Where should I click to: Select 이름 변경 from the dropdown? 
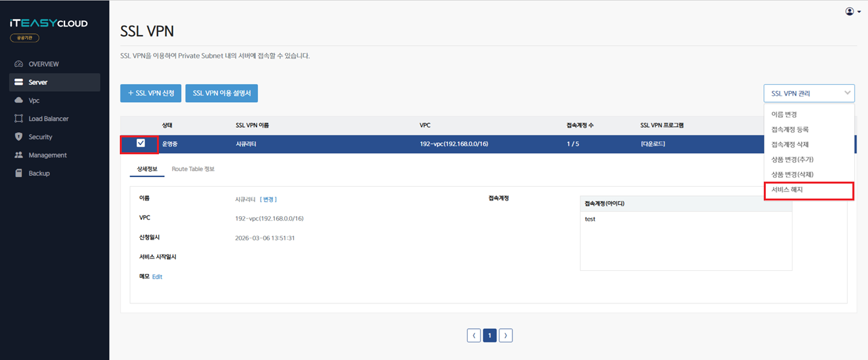coord(784,115)
